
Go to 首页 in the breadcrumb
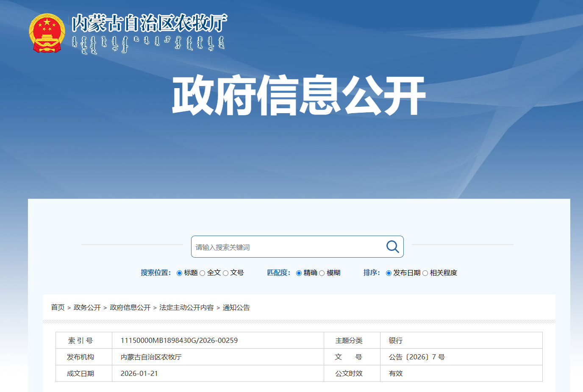(58, 307)
